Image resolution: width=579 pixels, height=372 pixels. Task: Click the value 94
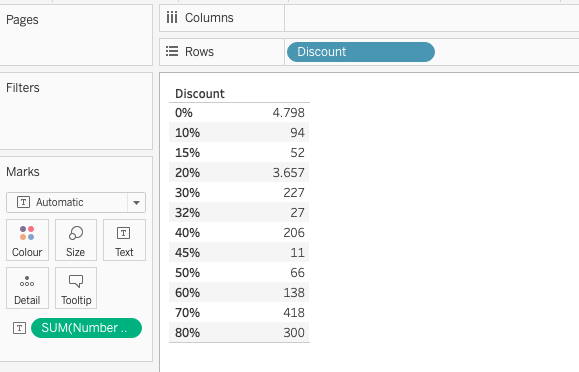[297, 133]
